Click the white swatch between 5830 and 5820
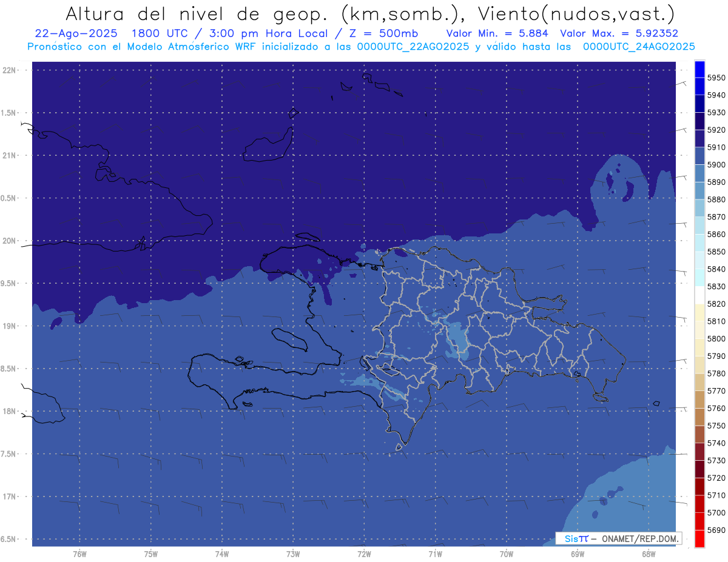728x562 pixels. [699, 295]
